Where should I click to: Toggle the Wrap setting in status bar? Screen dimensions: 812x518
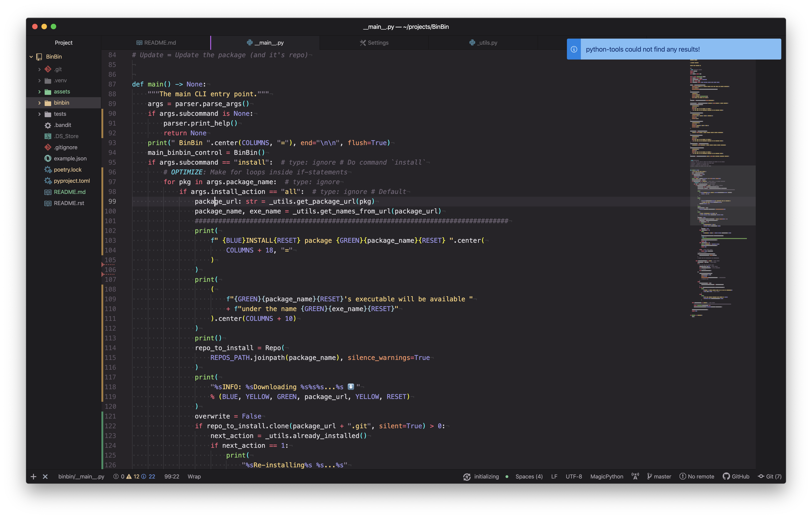(194, 477)
